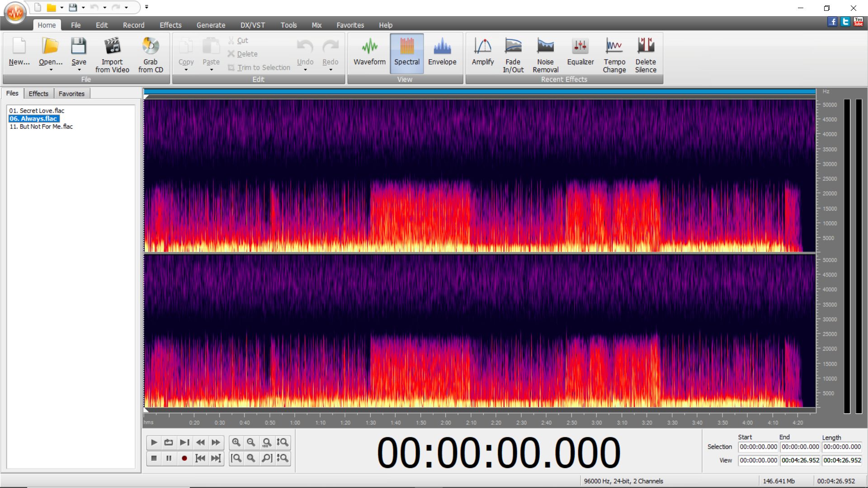This screenshot has width=868, height=488.
Task: Open the Favorites panel tab
Action: 71,93
